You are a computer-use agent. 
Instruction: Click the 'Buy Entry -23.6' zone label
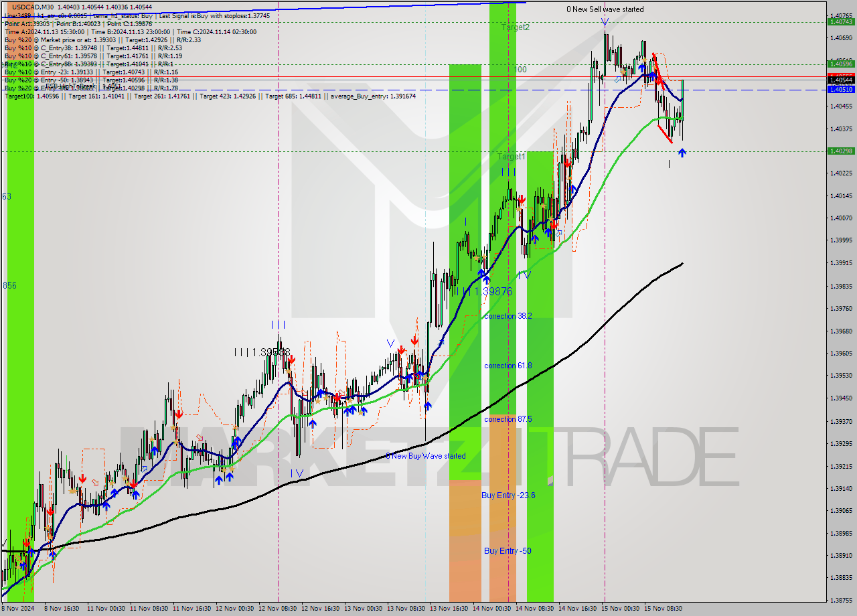(x=508, y=495)
